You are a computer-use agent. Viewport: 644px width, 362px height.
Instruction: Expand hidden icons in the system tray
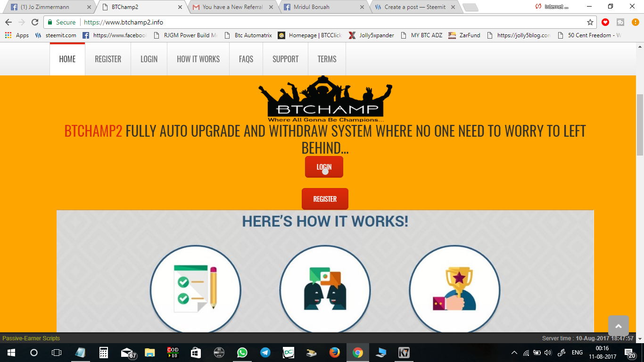tap(513, 353)
